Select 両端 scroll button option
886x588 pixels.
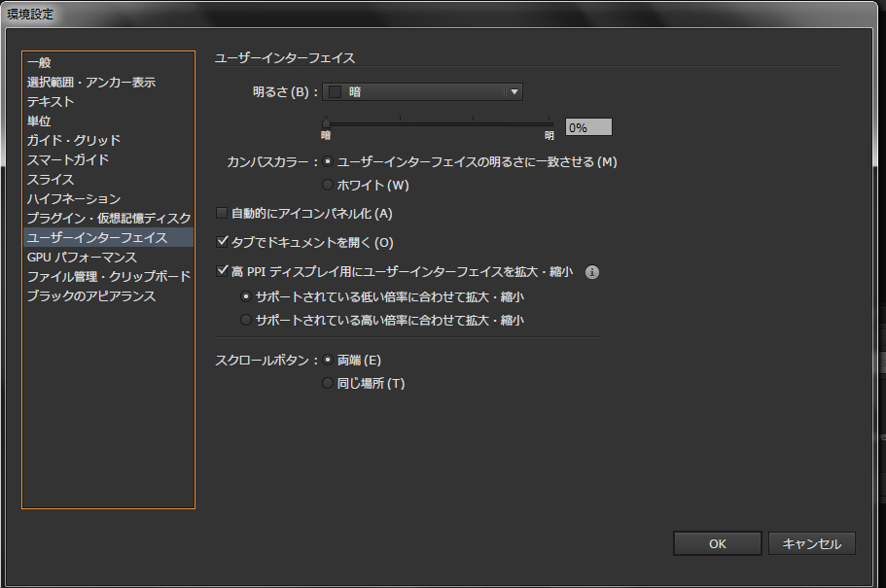pos(327,360)
